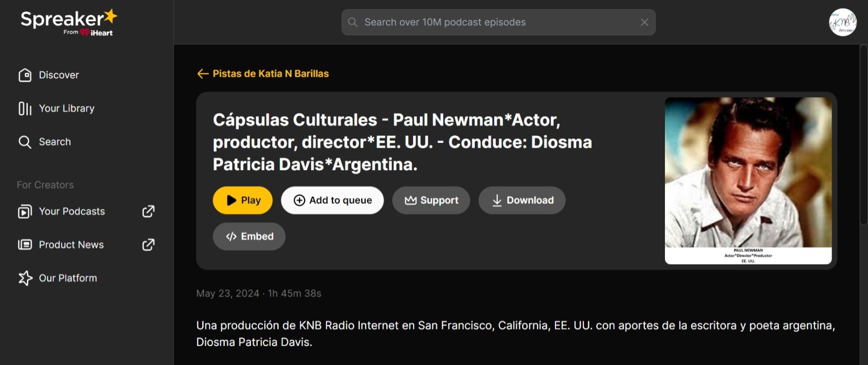Open Our Platform star icon
The height and width of the screenshot is (365, 868).
[x=25, y=278]
